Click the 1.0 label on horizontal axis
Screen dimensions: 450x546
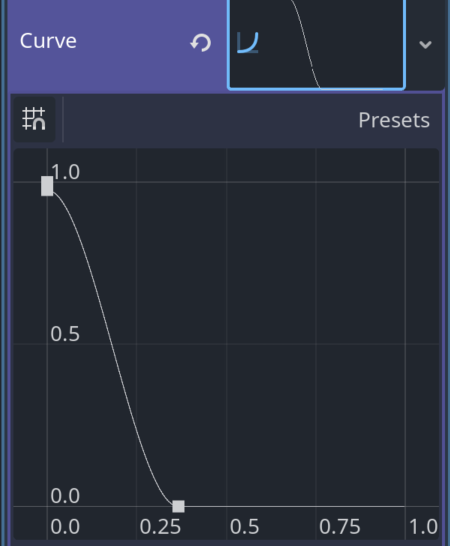(423, 527)
